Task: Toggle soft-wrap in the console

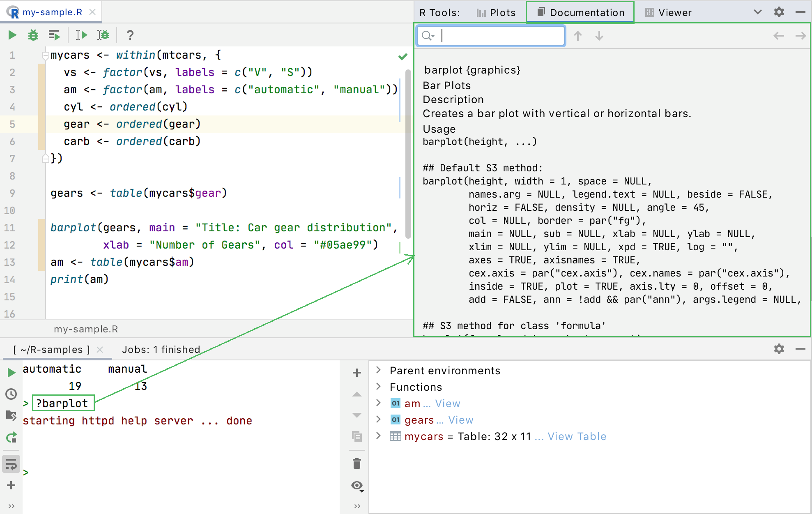Action: coord(11,464)
